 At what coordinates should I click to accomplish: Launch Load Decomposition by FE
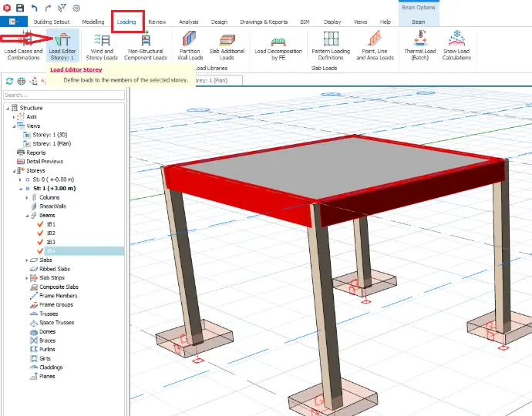[278, 45]
